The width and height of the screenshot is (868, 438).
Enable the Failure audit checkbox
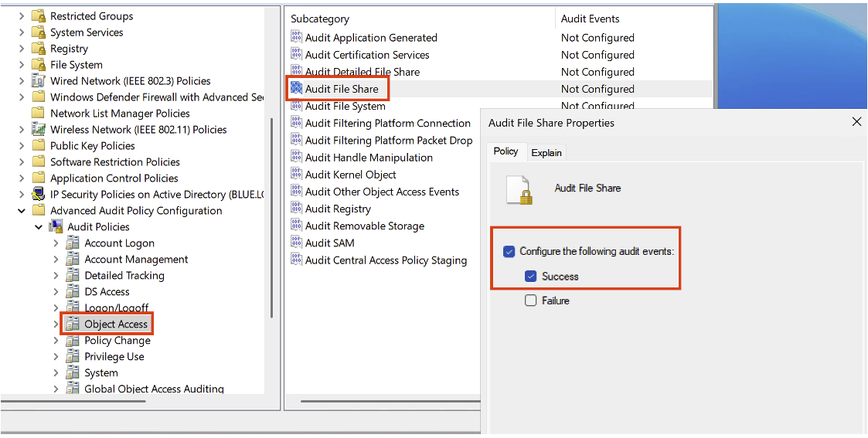pos(530,300)
